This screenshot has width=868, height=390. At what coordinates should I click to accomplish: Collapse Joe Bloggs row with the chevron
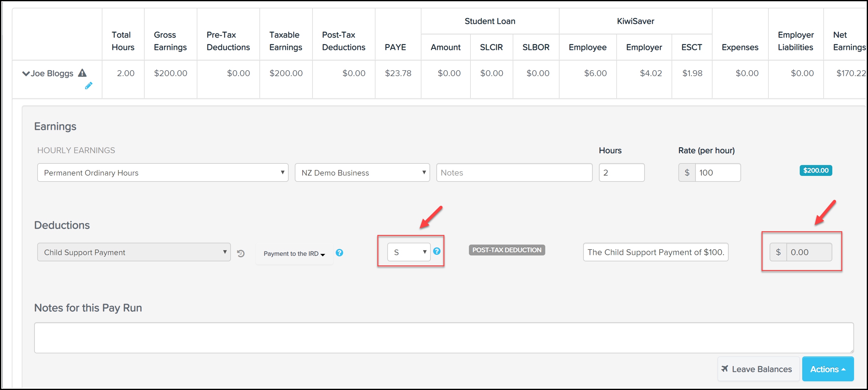pos(26,74)
